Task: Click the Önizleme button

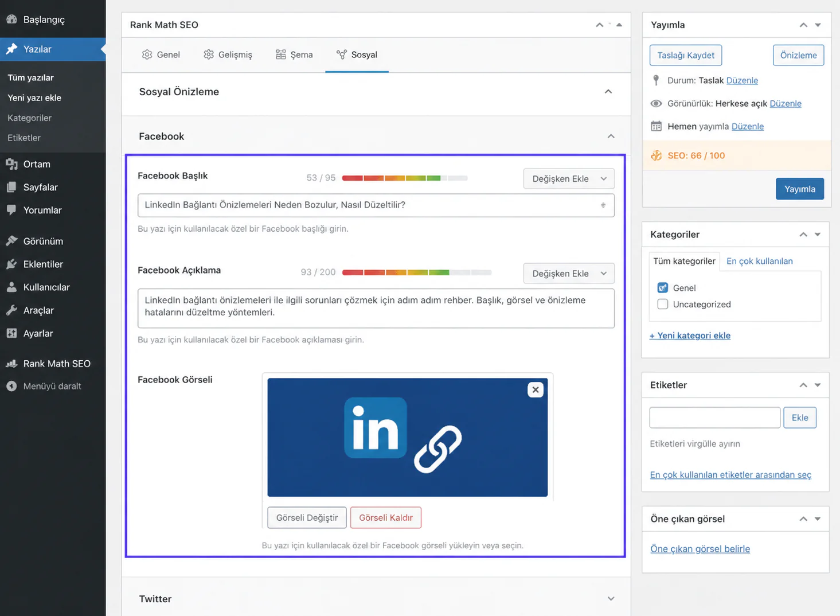Action: (x=798, y=55)
